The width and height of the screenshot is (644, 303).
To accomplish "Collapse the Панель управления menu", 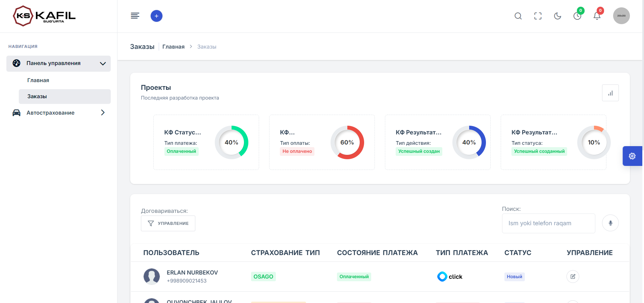I will click(59, 63).
